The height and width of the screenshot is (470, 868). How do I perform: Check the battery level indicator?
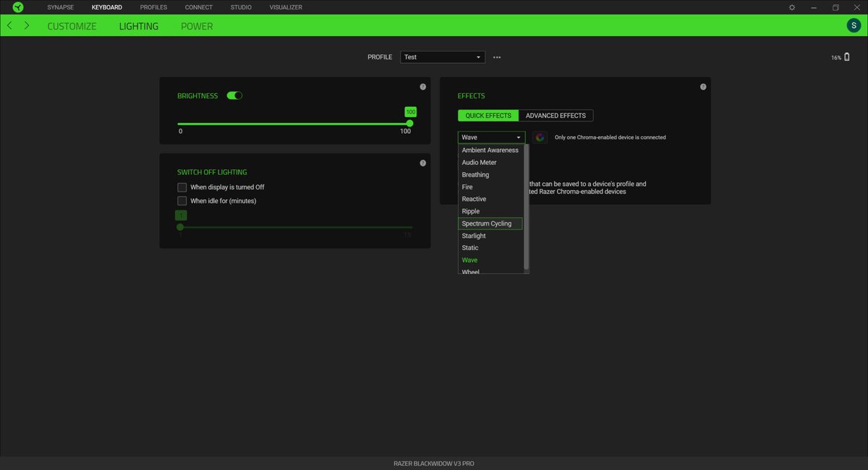841,57
